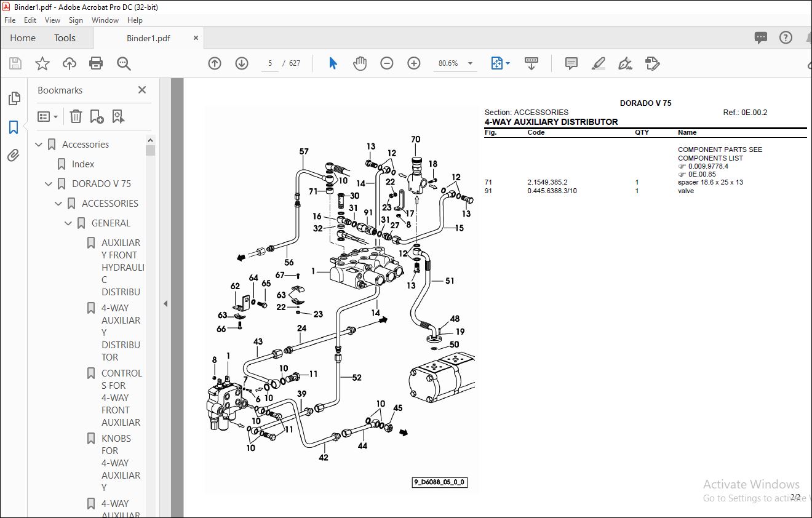This screenshot has width=812, height=518.
Task: Click the 0E.00.85 reference
Action: pos(702,174)
